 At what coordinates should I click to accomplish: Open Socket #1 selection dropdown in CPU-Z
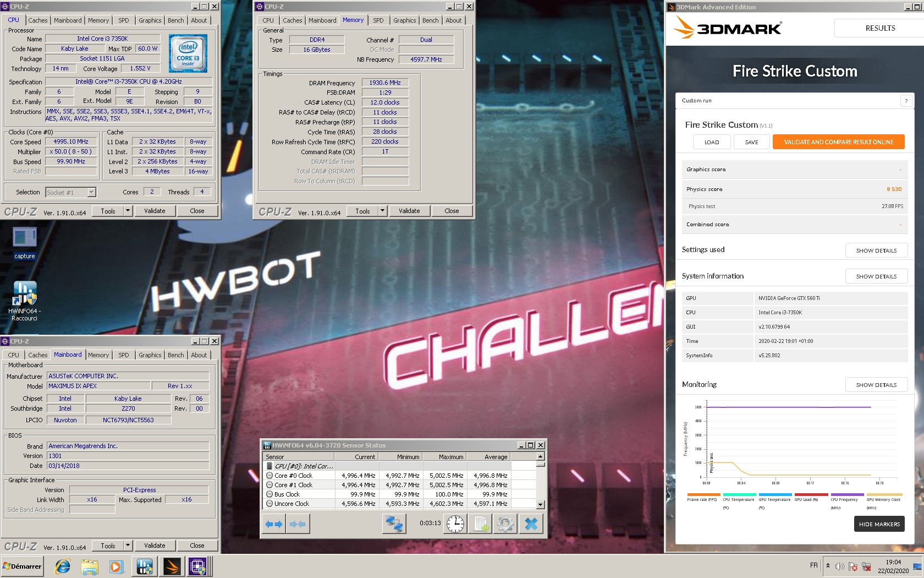coord(92,193)
